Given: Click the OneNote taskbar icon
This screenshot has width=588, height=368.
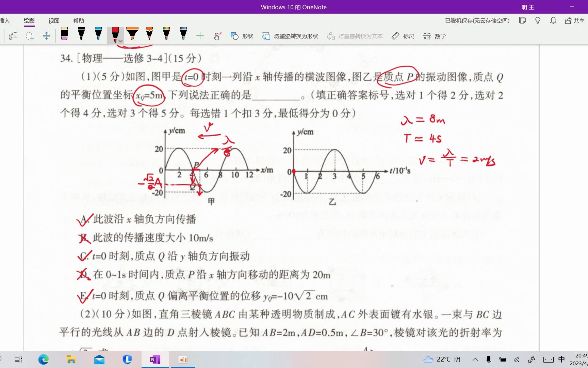Looking at the screenshot, I should (x=155, y=359).
